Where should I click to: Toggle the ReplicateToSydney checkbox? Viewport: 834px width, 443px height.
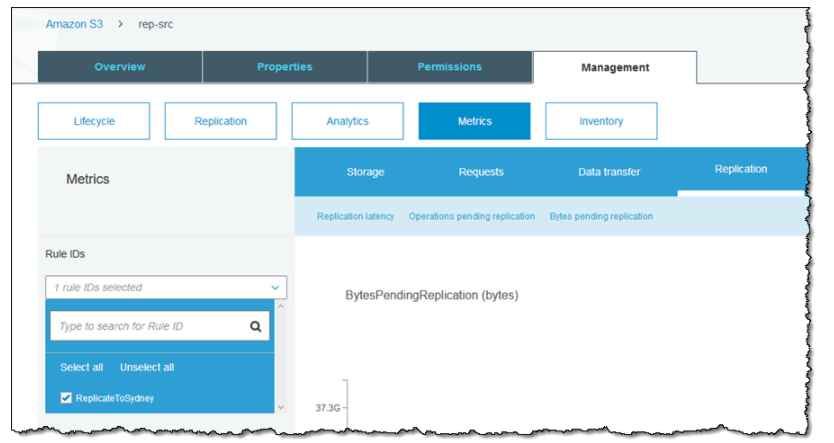click(x=66, y=398)
